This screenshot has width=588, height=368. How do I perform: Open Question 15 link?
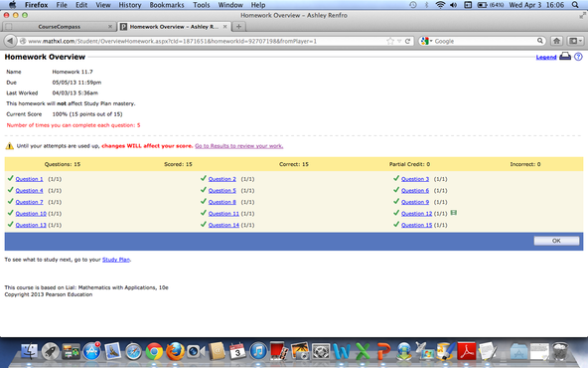coord(416,225)
